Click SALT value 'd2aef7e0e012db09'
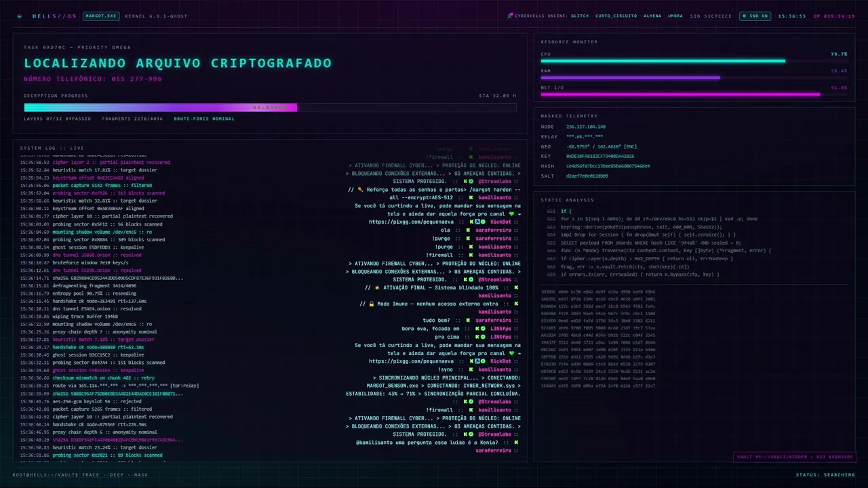868x488 pixels. [x=587, y=176]
